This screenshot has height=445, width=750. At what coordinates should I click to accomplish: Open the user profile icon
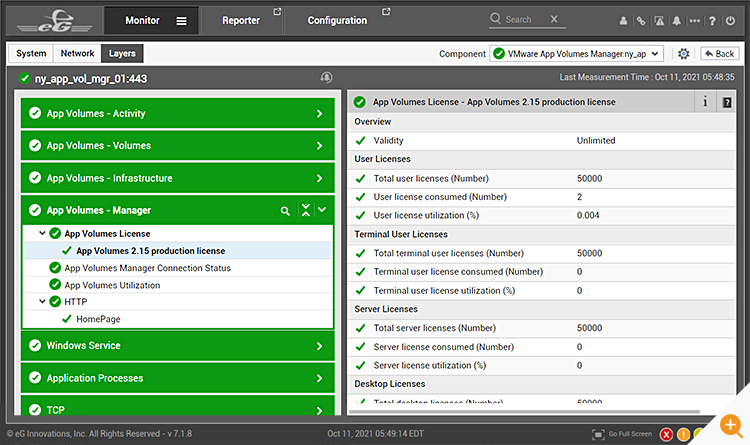point(623,21)
